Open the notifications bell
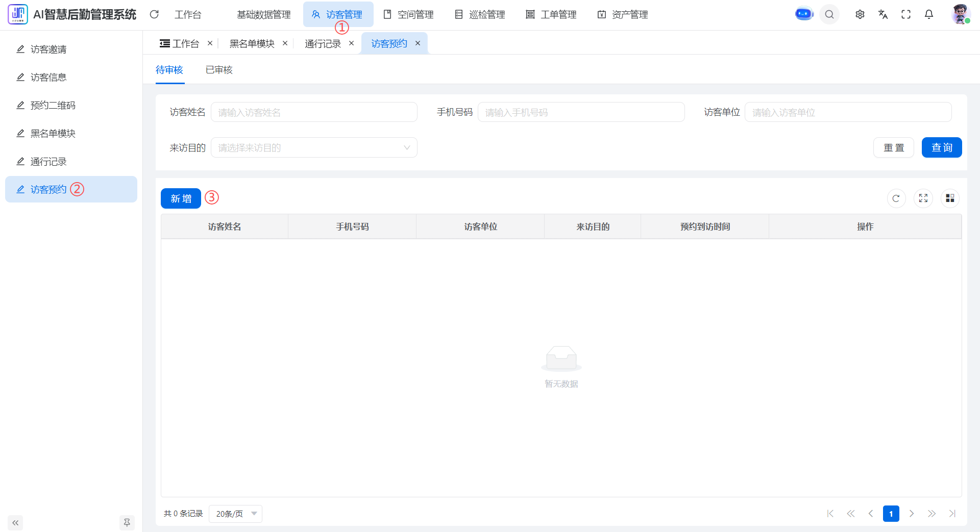The height and width of the screenshot is (532, 980). 929,14
